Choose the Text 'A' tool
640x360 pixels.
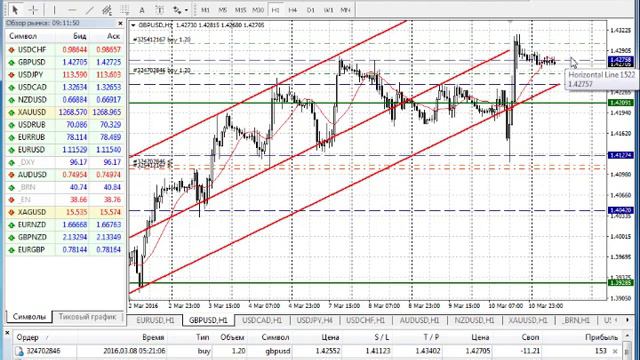pyautogui.click(x=142, y=9)
